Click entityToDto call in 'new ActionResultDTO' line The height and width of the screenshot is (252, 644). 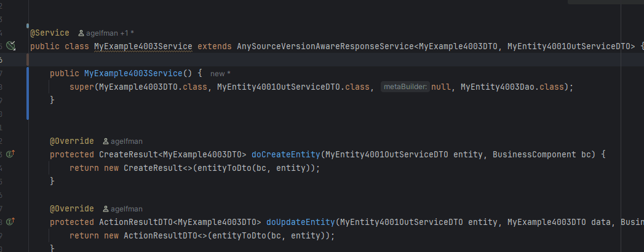[239, 235]
